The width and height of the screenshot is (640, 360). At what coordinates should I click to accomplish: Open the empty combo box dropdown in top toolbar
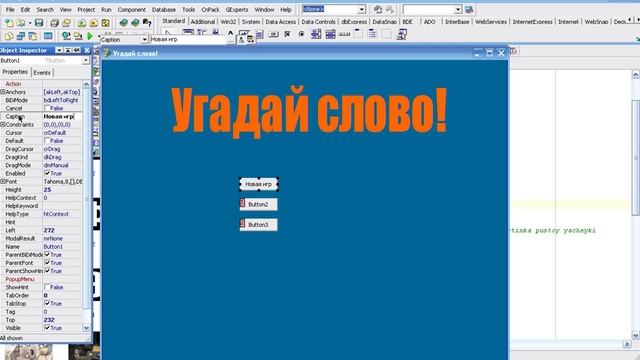458,9
